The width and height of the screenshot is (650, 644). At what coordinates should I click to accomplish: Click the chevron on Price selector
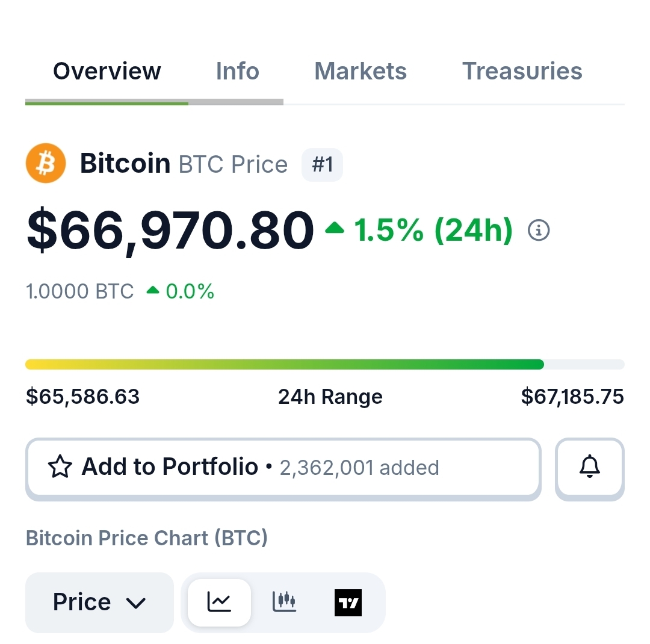coord(136,602)
